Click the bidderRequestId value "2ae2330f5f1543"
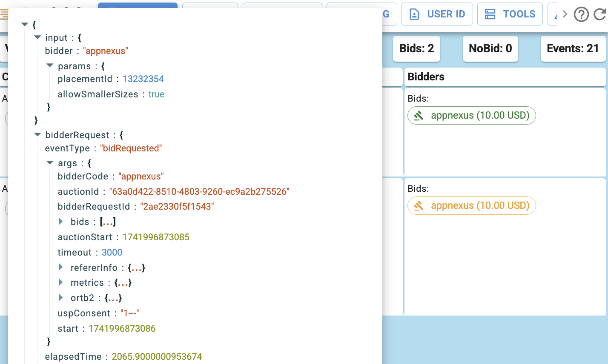Screen dimensions: 608x364 [177, 207]
